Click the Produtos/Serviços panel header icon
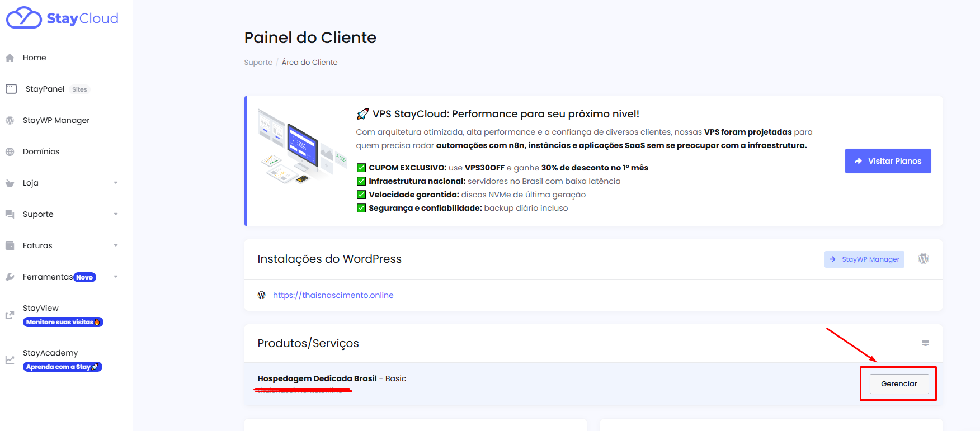 coord(926,343)
